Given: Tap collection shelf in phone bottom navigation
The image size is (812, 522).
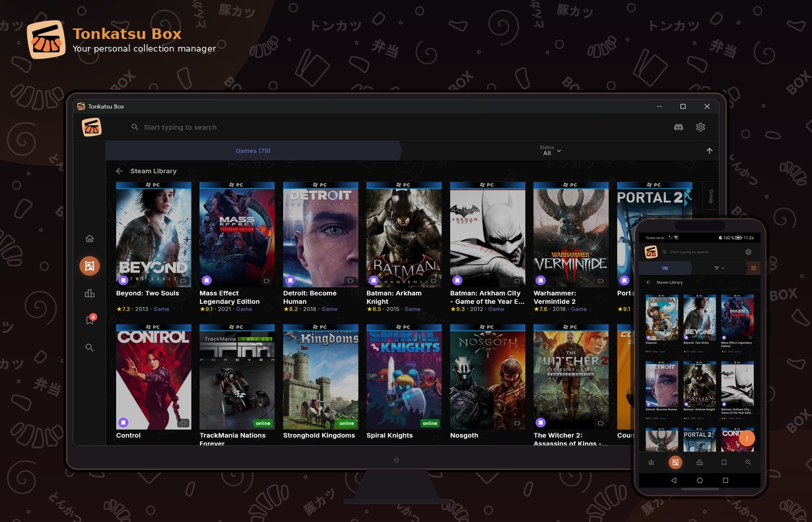Looking at the screenshot, I should pos(675,463).
